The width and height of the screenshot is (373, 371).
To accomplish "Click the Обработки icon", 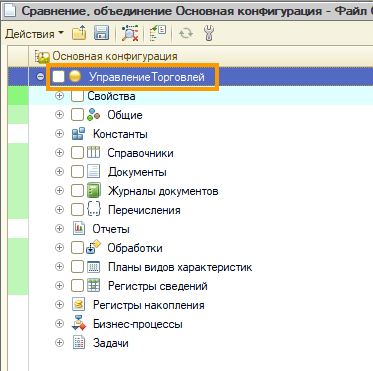I will pos(93,247).
